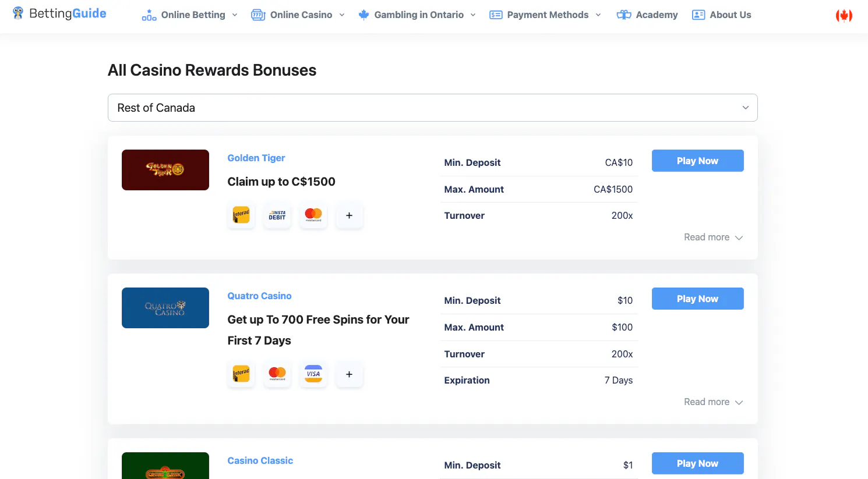Screen dimensions: 868x479
Task: Click the '7 Days' Expiration value
Action: [x=619, y=380]
